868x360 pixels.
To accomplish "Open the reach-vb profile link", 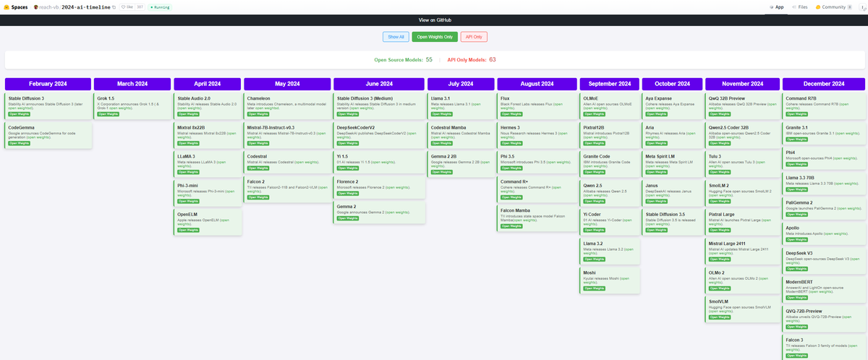I will (50, 7).
